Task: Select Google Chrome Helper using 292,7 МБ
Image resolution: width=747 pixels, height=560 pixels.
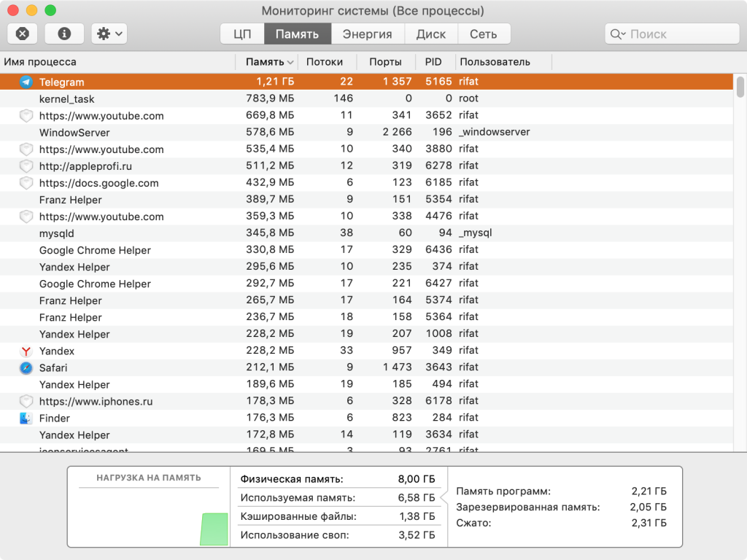Action: [366, 284]
